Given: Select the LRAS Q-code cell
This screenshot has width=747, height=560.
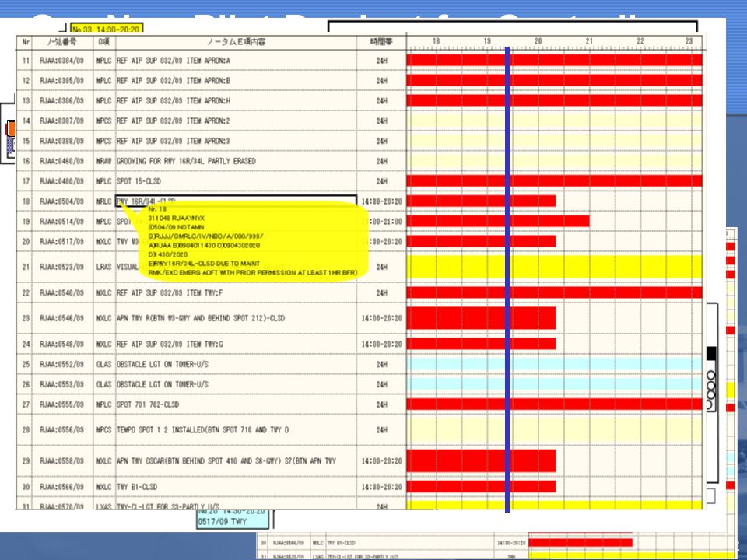Looking at the screenshot, I should [x=103, y=267].
